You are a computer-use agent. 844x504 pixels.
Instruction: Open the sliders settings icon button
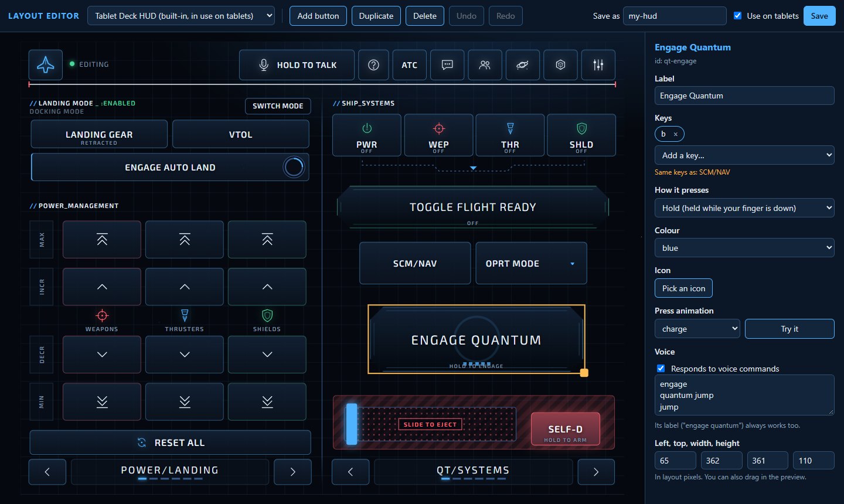coord(598,65)
